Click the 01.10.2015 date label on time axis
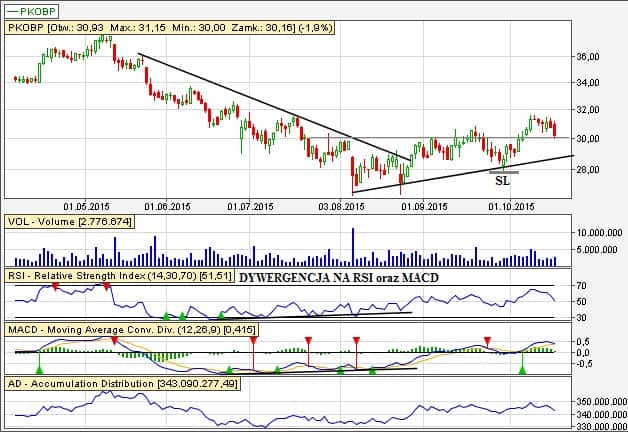Screen dimensions: 628x433 pos(510,206)
